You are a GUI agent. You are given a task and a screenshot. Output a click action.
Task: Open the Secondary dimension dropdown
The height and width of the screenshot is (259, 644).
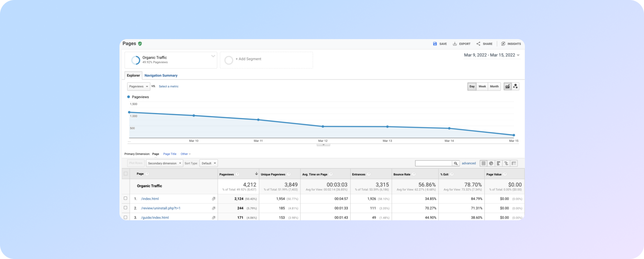tap(164, 163)
